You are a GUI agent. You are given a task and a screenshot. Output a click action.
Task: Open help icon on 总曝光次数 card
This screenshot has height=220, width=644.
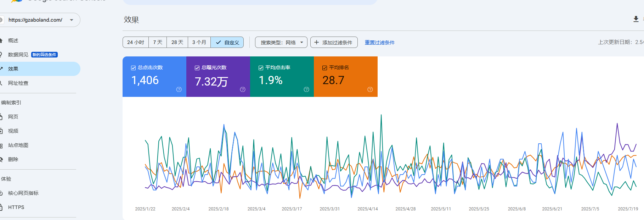click(243, 89)
